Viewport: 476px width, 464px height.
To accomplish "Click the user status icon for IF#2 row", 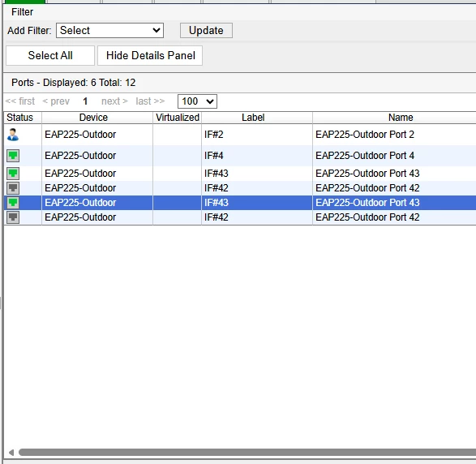I will tap(13, 135).
